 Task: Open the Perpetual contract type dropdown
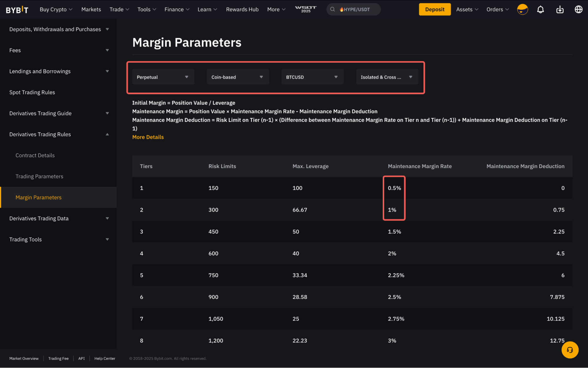163,77
